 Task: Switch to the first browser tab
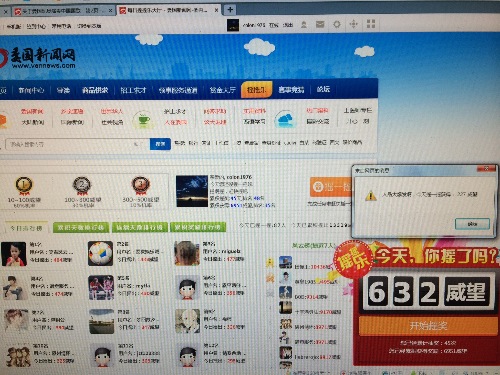[59, 11]
